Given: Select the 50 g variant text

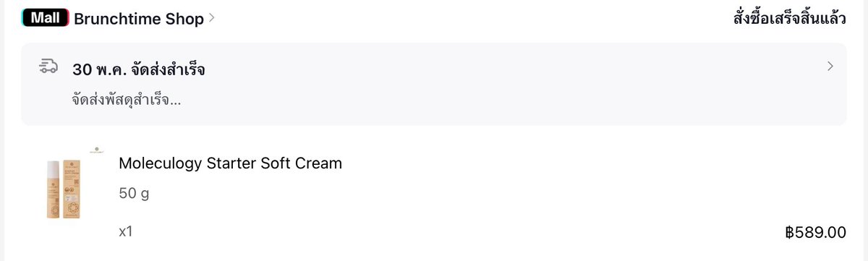Looking at the screenshot, I should tap(134, 194).
